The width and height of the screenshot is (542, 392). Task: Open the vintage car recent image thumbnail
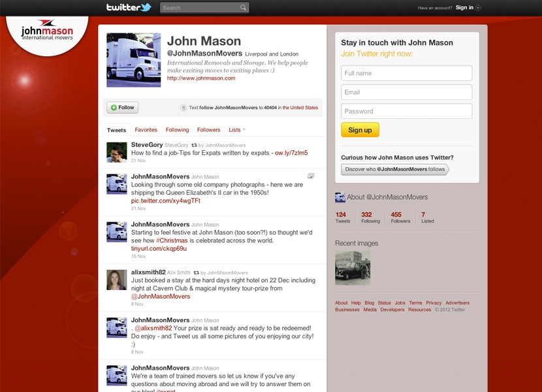pyautogui.click(x=353, y=268)
